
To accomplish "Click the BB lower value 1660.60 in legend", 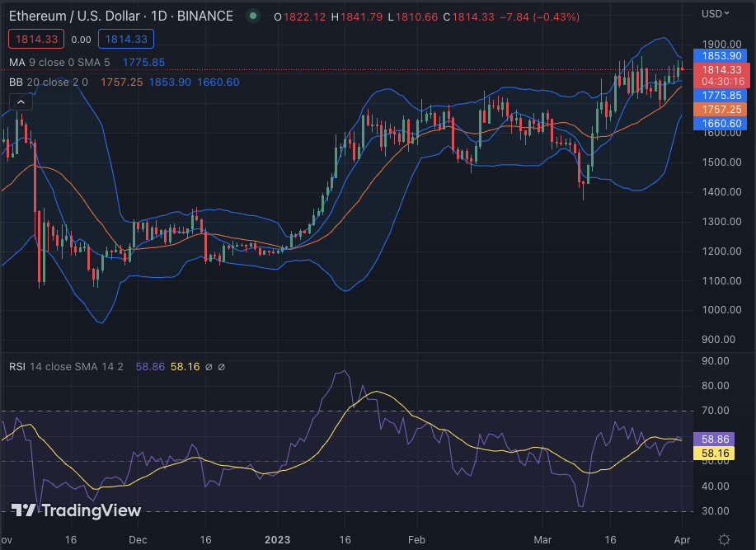I will pos(218,82).
